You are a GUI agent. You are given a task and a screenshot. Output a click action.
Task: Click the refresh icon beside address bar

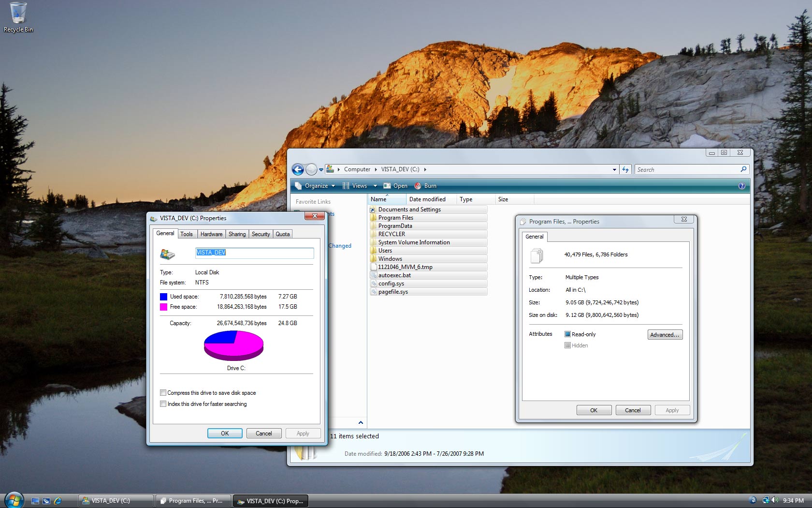coord(625,169)
